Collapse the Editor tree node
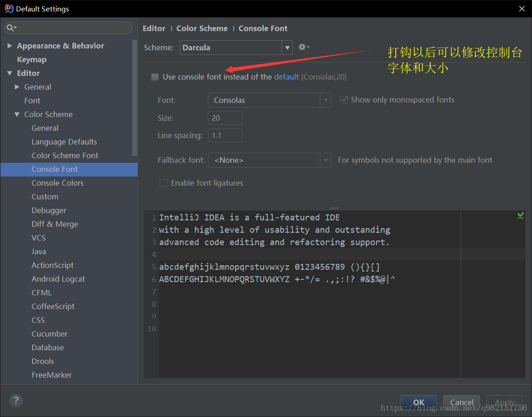 [x=10, y=73]
